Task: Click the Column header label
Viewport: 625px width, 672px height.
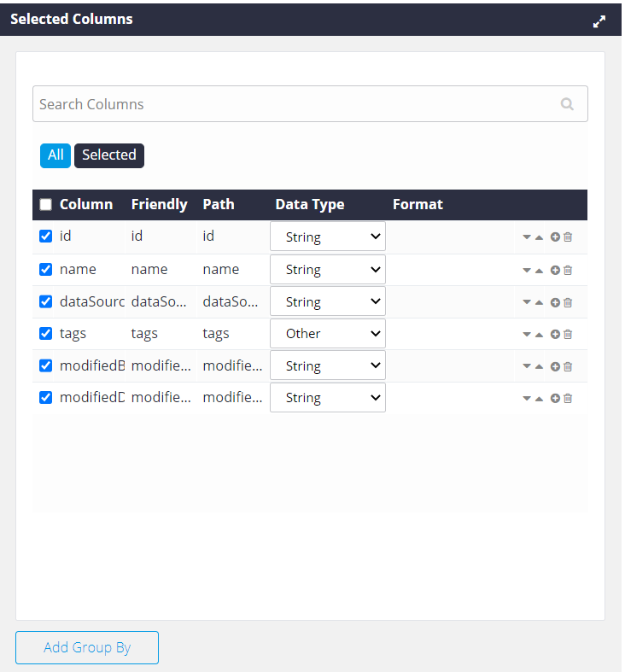Action: [86, 204]
